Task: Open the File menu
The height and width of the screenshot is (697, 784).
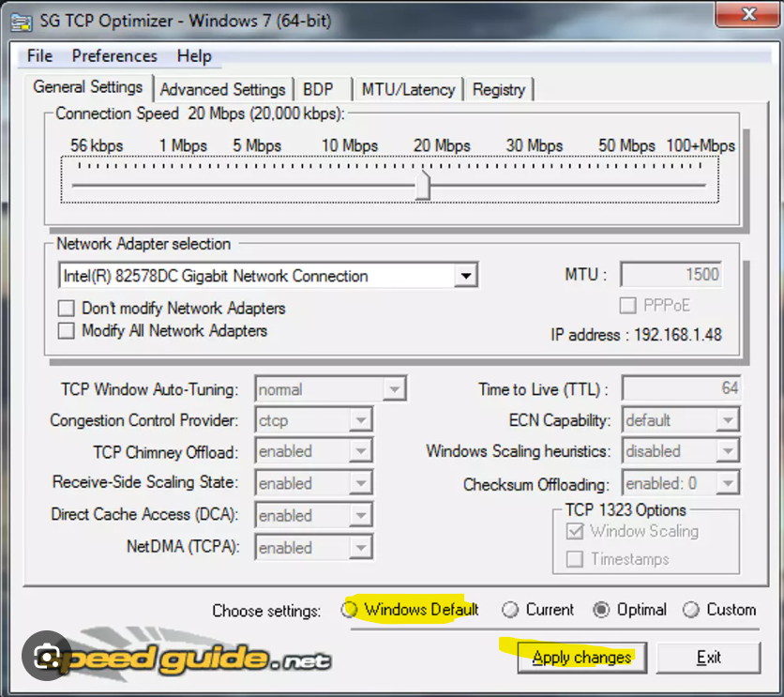Action: click(39, 56)
